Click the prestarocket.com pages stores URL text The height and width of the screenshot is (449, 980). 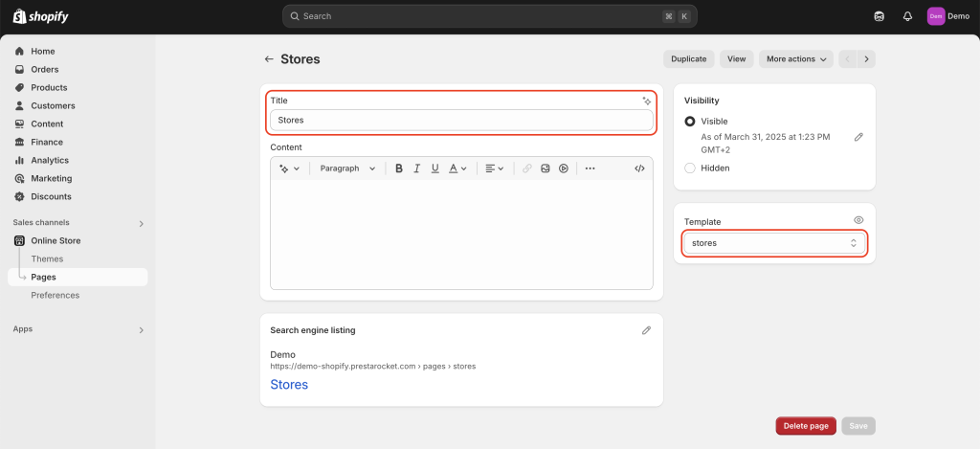373,367
